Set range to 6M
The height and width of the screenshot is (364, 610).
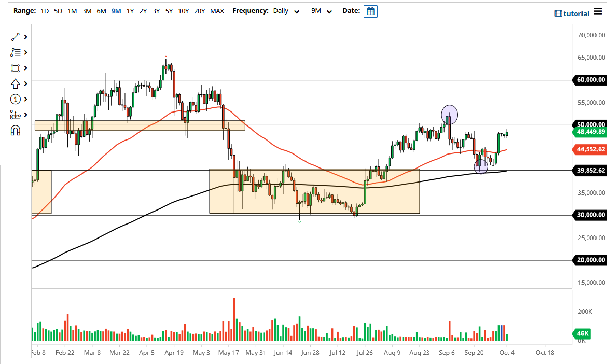click(x=102, y=11)
